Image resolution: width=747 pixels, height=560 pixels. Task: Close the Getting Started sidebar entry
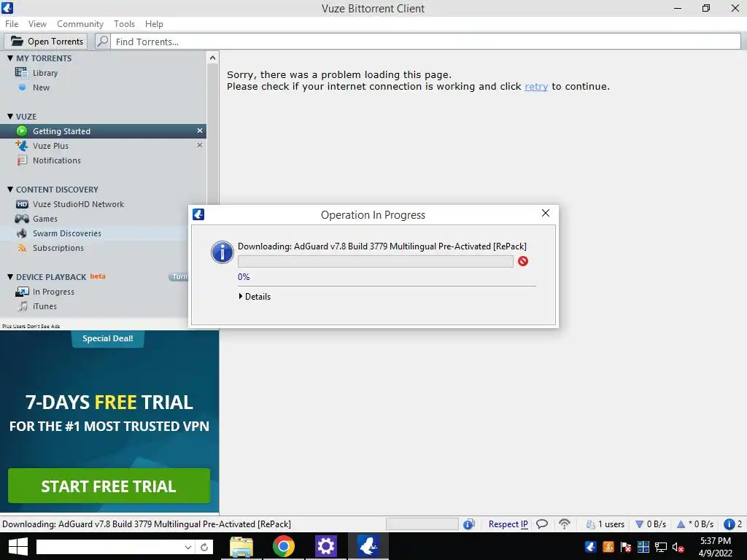[200, 131]
